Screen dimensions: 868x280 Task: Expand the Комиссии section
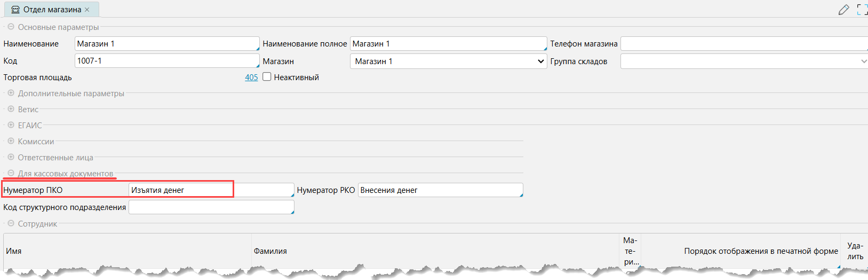coord(11,141)
